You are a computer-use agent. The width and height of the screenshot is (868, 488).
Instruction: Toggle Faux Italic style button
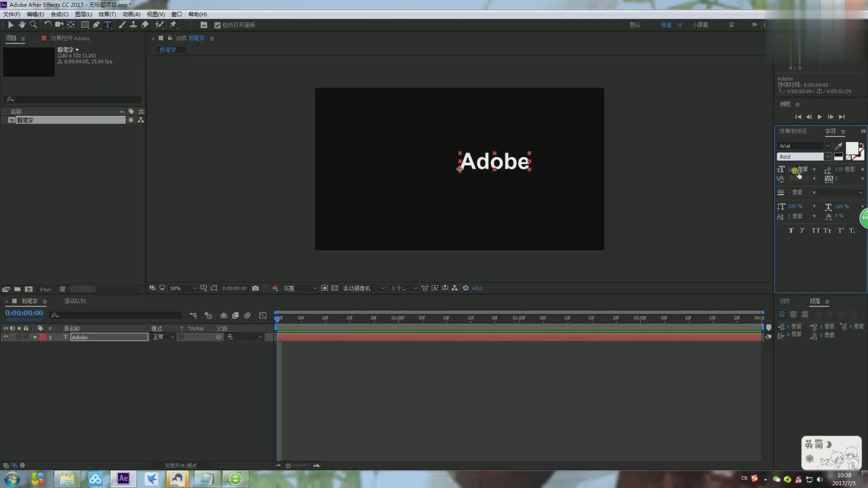(802, 230)
